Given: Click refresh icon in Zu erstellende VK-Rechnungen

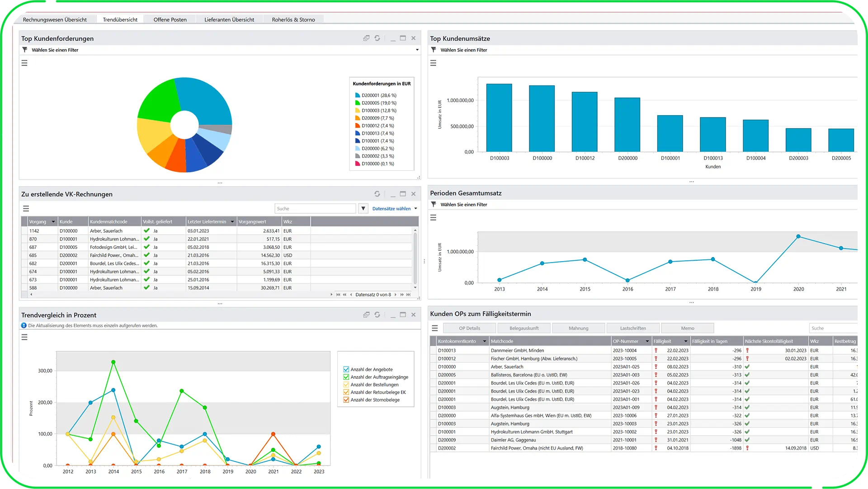Looking at the screenshot, I should click(377, 194).
